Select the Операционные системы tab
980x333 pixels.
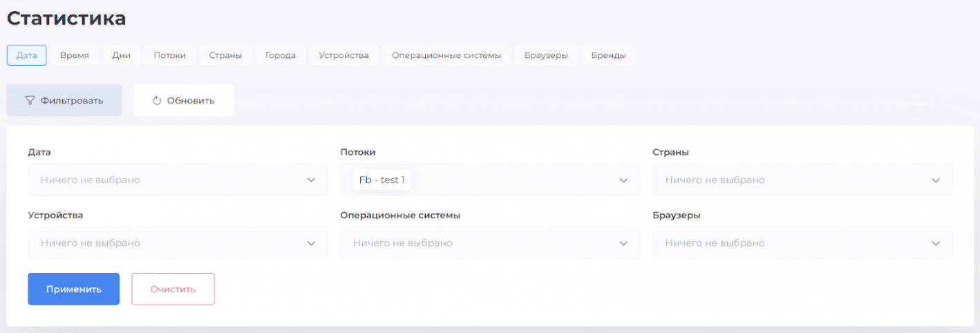tap(446, 55)
